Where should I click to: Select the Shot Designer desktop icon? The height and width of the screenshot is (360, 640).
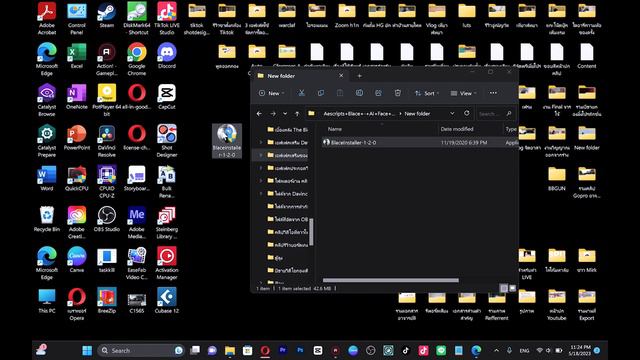coord(167,141)
